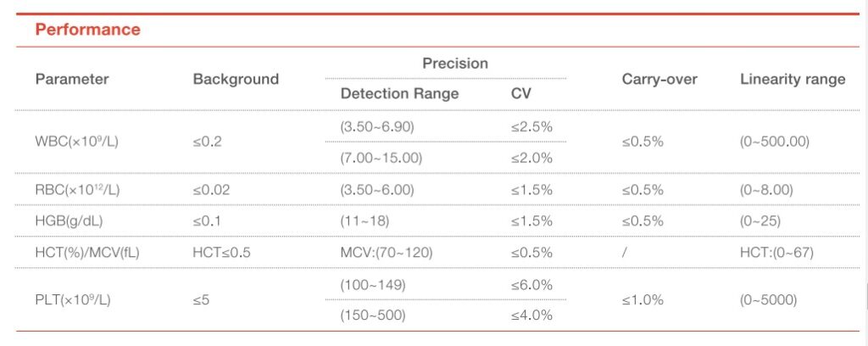This screenshot has width=868, height=346.
Task: Select the (0~500.00) linearity range cell
Action: (x=775, y=142)
